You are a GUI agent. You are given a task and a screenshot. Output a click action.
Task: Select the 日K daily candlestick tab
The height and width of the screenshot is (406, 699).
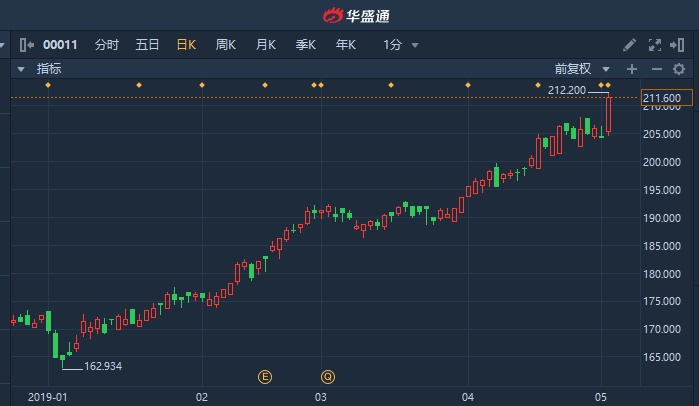point(186,45)
